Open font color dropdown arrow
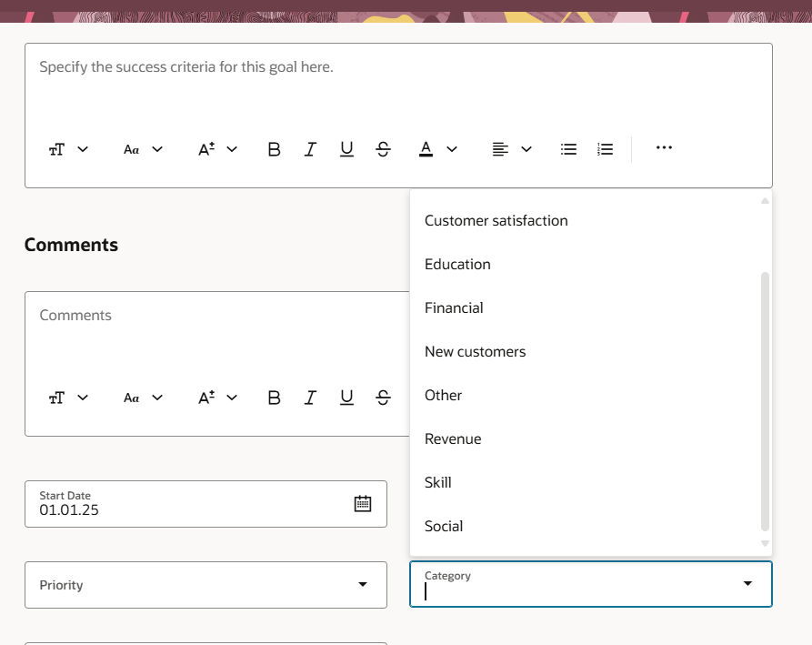 pyautogui.click(x=452, y=149)
